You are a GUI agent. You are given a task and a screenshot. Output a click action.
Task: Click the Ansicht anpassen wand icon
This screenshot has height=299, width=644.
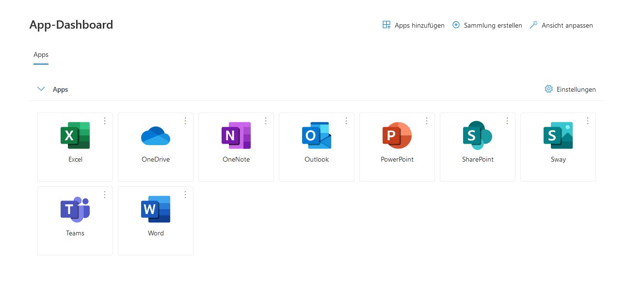533,25
